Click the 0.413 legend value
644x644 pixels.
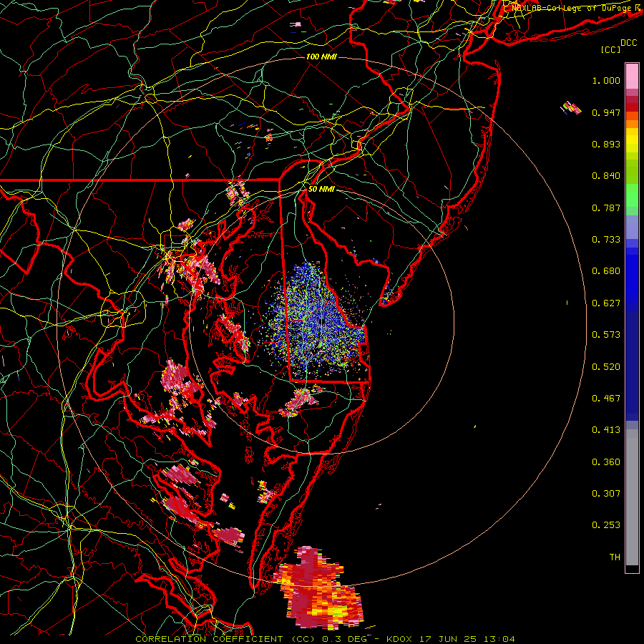(606, 430)
